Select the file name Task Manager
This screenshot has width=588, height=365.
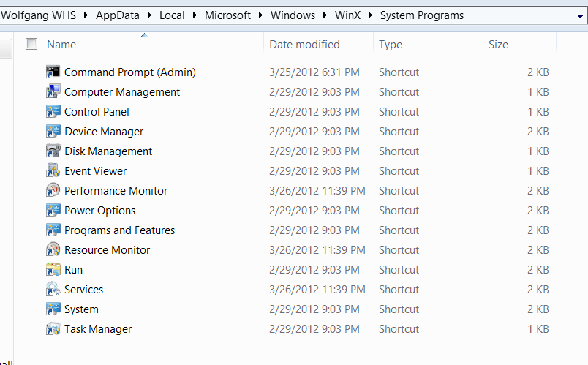[x=98, y=329]
